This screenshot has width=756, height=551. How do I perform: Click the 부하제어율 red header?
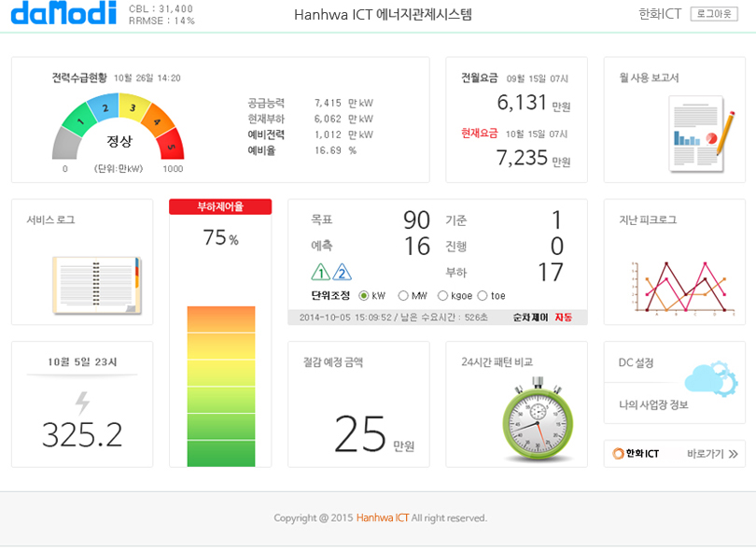point(220,206)
